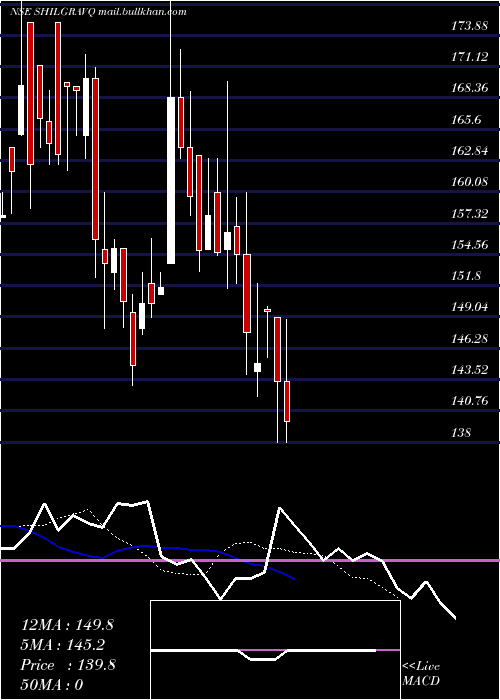Click the '<<Live MACD' label
The height and width of the screenshot is (700, 500).
click(421, 674)
